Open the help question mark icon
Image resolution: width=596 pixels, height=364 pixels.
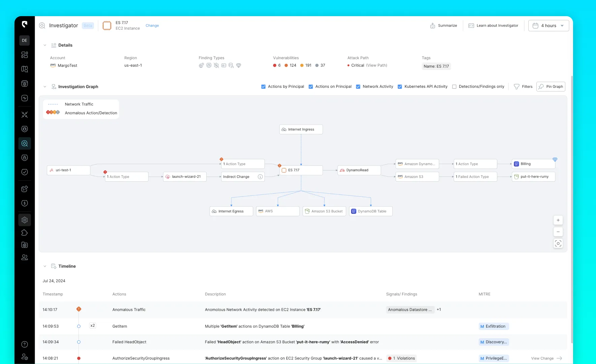click(25, 344)
